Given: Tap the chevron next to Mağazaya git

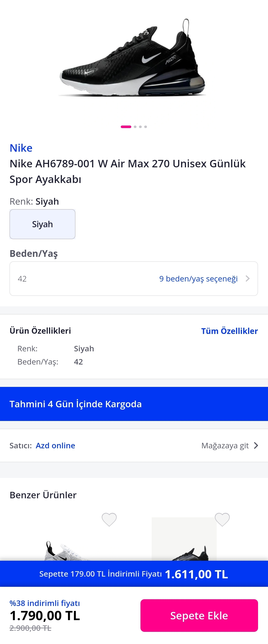Looking at the screenshot, I should click(256, 446).
